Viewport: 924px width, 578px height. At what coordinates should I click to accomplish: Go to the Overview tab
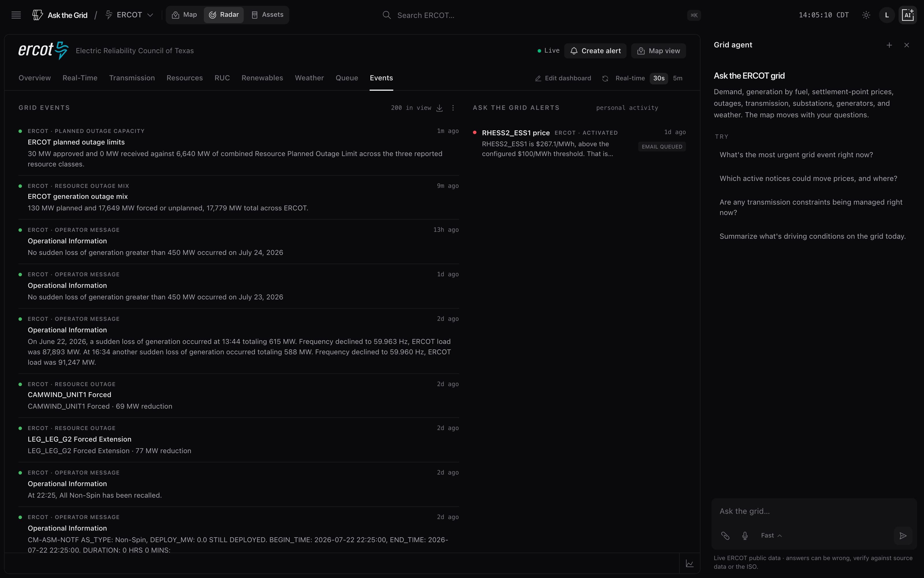[x=35, y=78]
